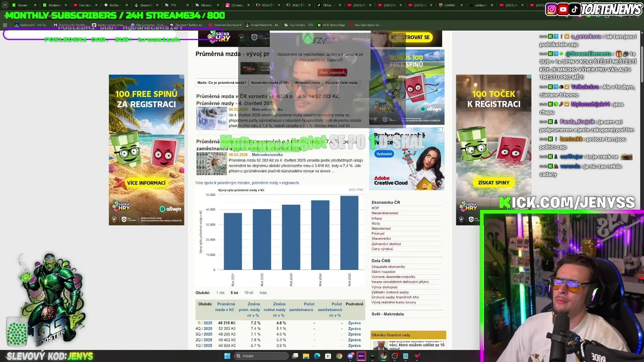This screenshot has height=362, width=644.
Task: Open Microsoft Edge from the taskbar
Action: pyautogui.click(x=317, y=356)
